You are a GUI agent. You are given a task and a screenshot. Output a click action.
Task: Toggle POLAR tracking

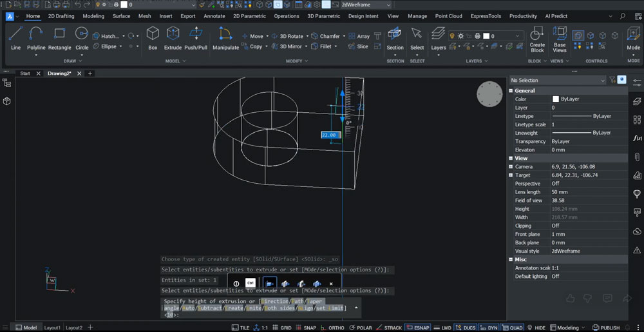click(360, 328)
